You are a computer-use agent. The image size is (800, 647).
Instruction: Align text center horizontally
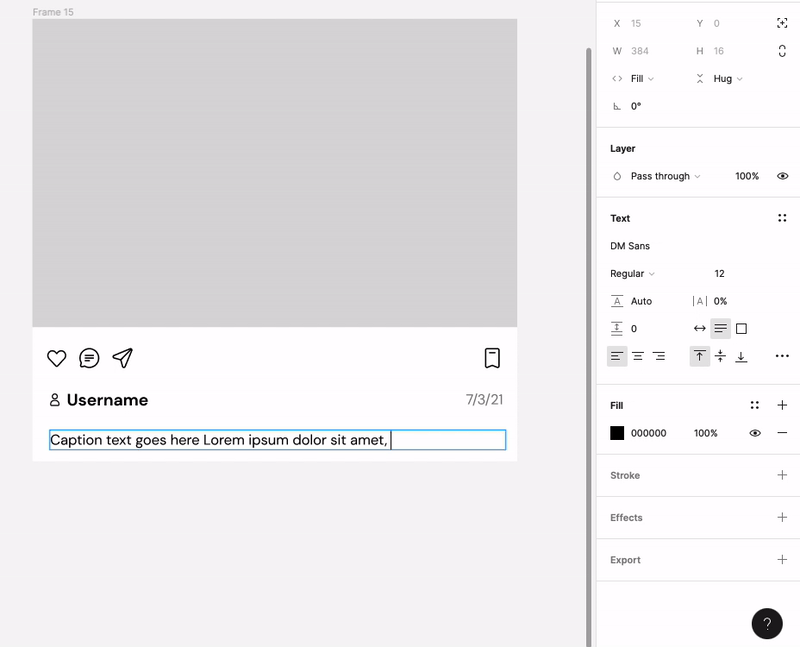(x=638, y=356)
